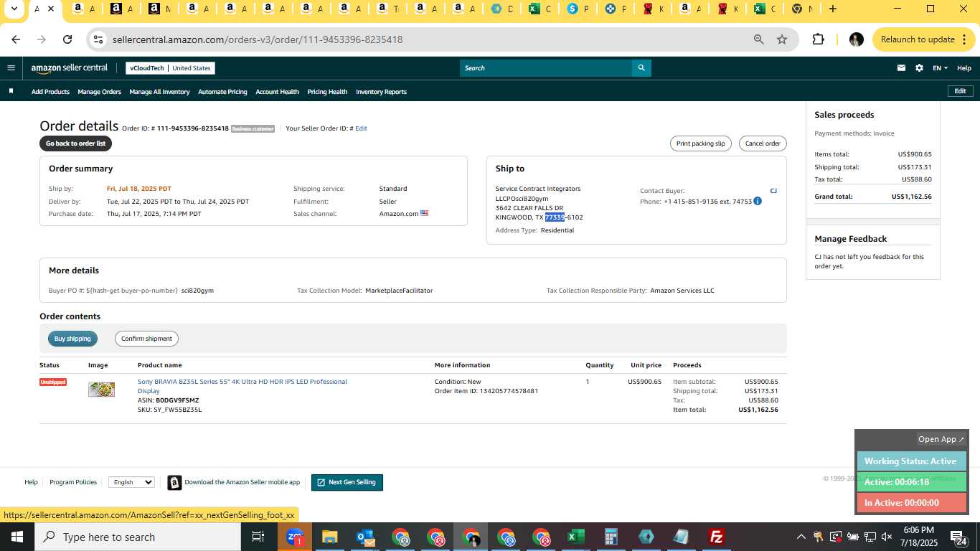Click Download the Amazon Seller mobile app
The width and height of the screenshot is (980, 551).
pos(242,482)
